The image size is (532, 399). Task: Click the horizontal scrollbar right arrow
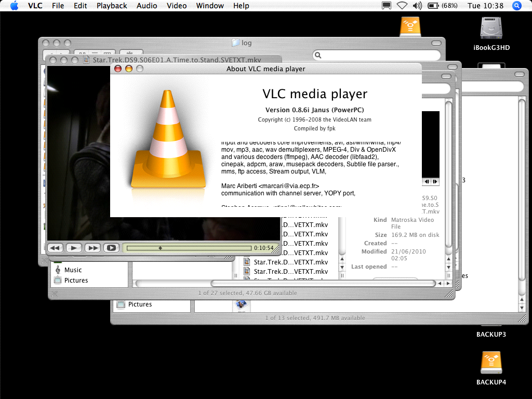(448, 283)
